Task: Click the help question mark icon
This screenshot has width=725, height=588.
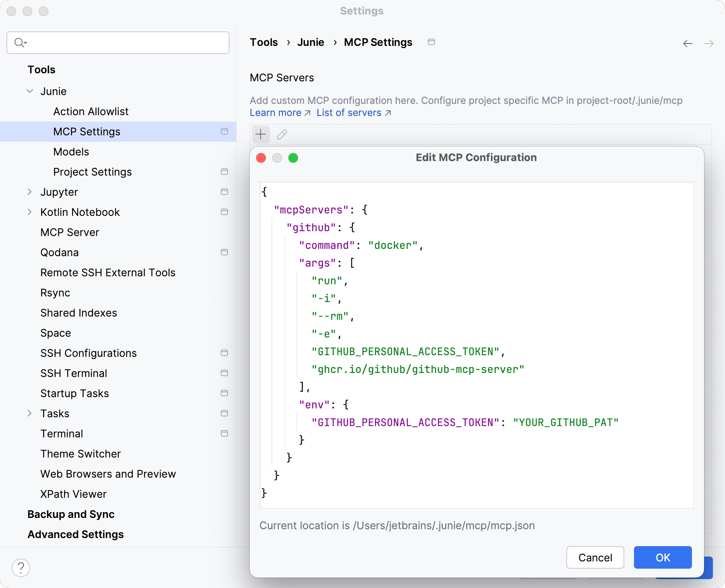Action: [21, 568]
